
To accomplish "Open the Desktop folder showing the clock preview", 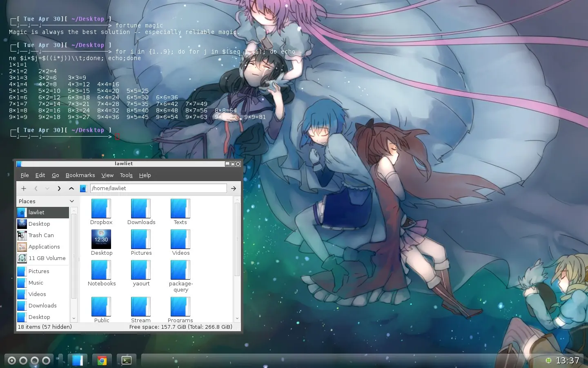I will [101, 239].
